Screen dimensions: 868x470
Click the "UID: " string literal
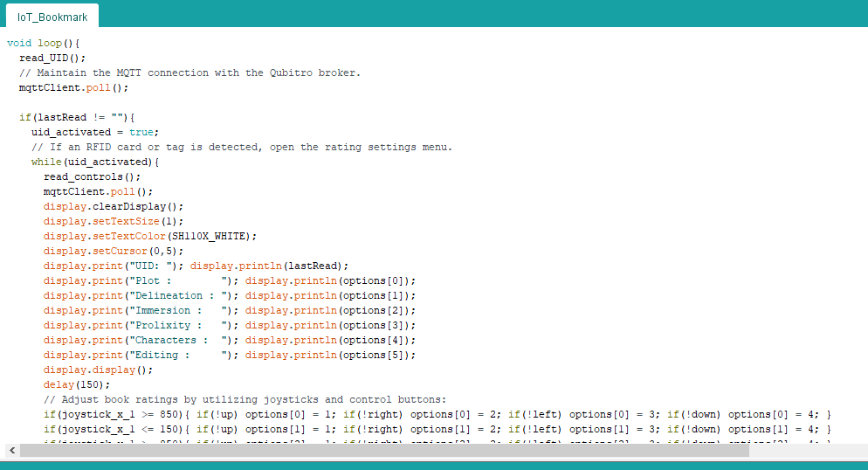tap(154, 266)
